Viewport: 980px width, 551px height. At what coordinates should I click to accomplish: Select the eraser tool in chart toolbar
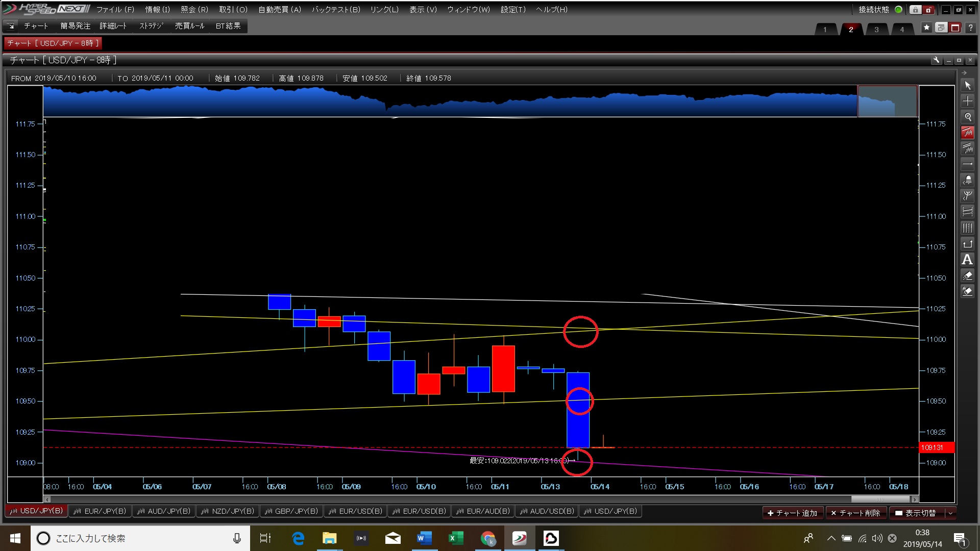coord(967,276)
